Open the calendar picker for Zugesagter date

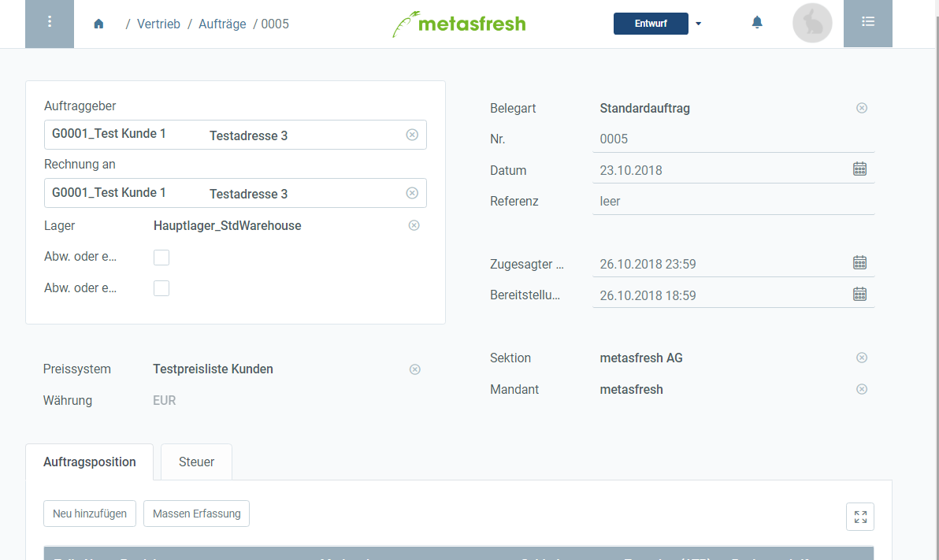(859, 262)
